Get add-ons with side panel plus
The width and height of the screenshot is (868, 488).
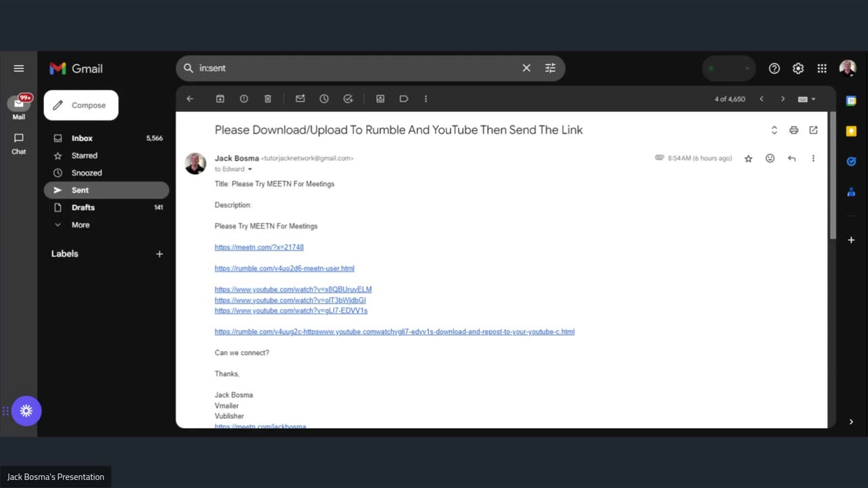(851, 240)
